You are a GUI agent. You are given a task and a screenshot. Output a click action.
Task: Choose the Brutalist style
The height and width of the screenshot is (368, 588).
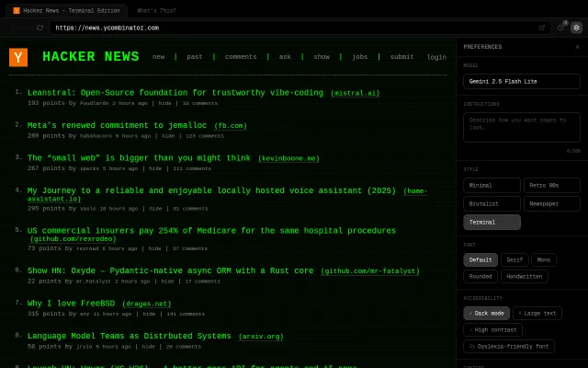[x=492, y=204]
